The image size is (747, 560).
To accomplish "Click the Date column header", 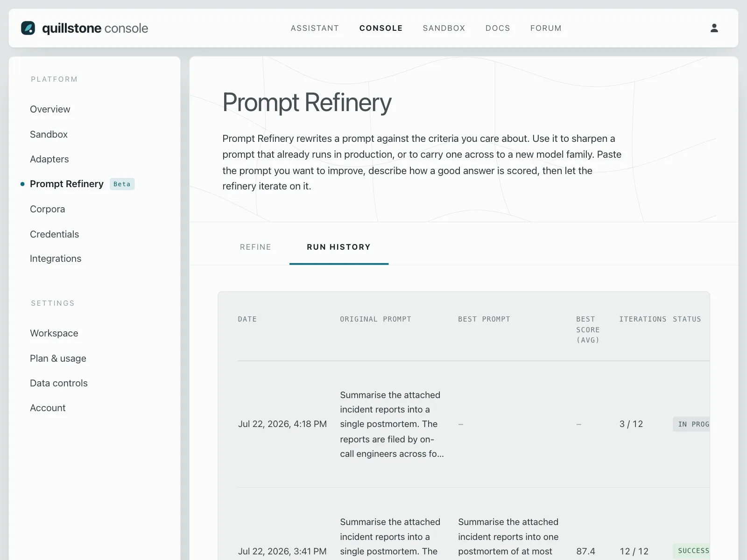I will point(247,319).
